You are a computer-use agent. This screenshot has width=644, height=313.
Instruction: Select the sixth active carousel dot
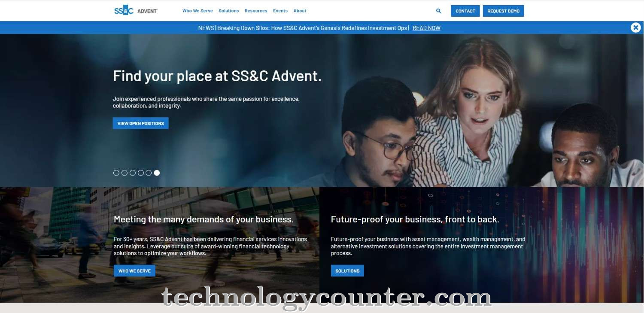pyautogui.click(x=157, y=173)
